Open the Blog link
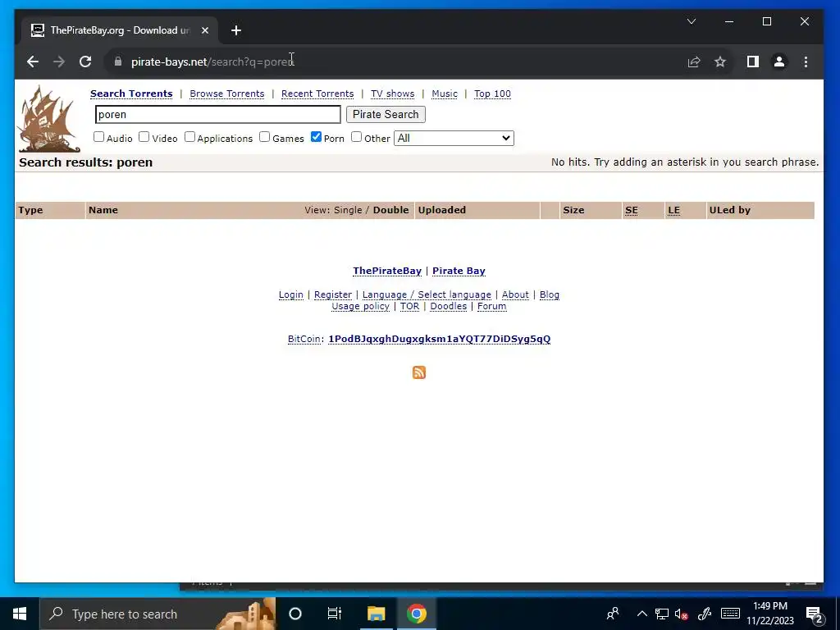Image resolution: width=840 pixels, height=630 pixels. 550,294
